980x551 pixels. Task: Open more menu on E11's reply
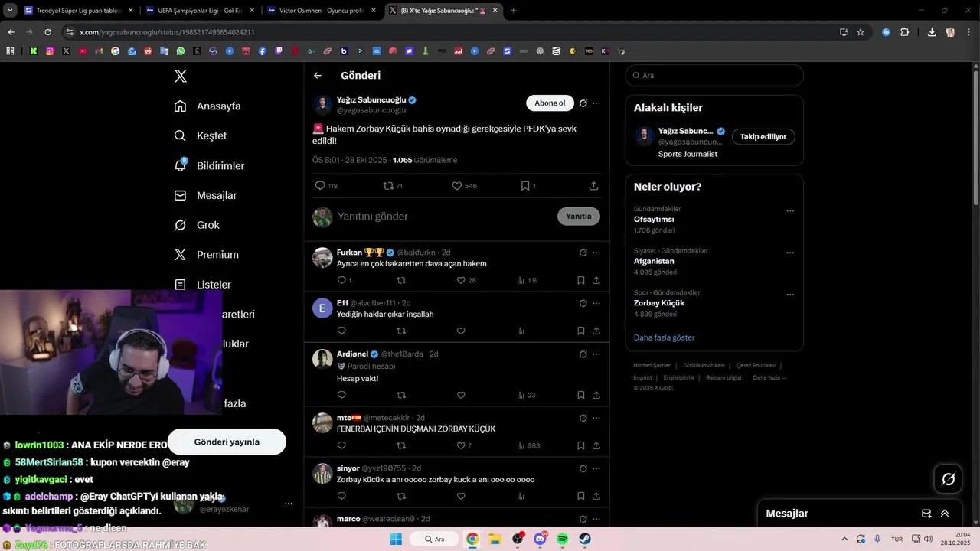(x=596, y=303)
